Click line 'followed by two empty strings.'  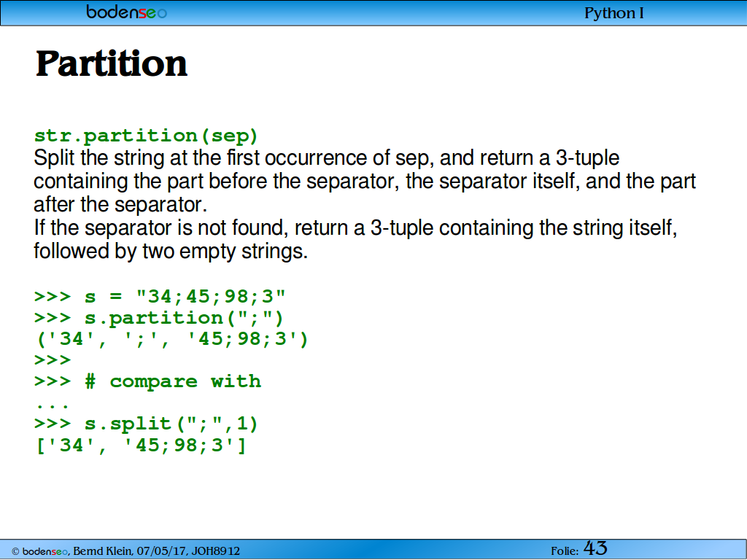[x=171, y=251]
